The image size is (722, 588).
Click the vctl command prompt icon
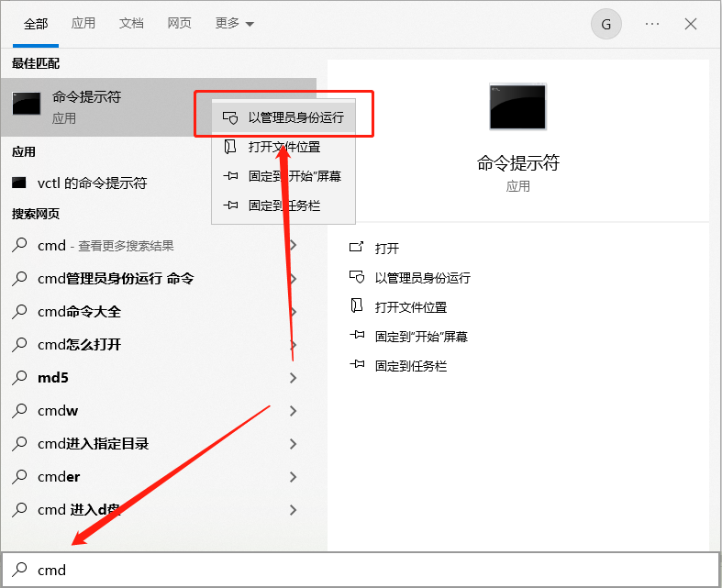tap(19, 183)
